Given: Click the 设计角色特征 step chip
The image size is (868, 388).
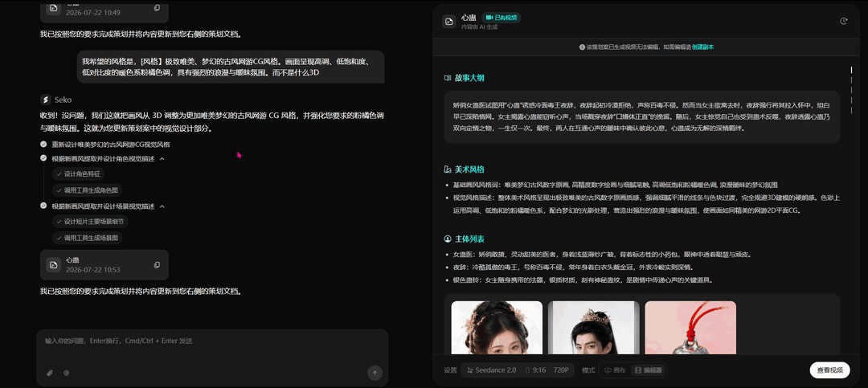Looking at the screenshot, I should click(x=78, y=174).
